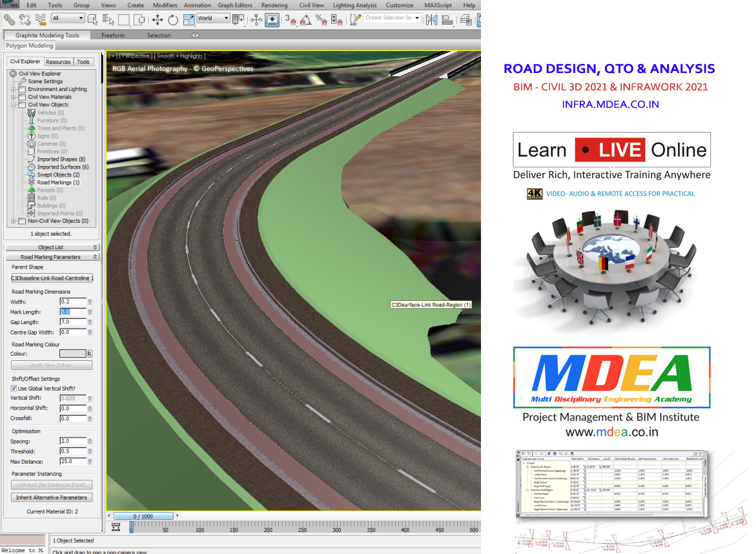
Task: Click the ribbon minimize dropdown button
Action: click(195, 36)
